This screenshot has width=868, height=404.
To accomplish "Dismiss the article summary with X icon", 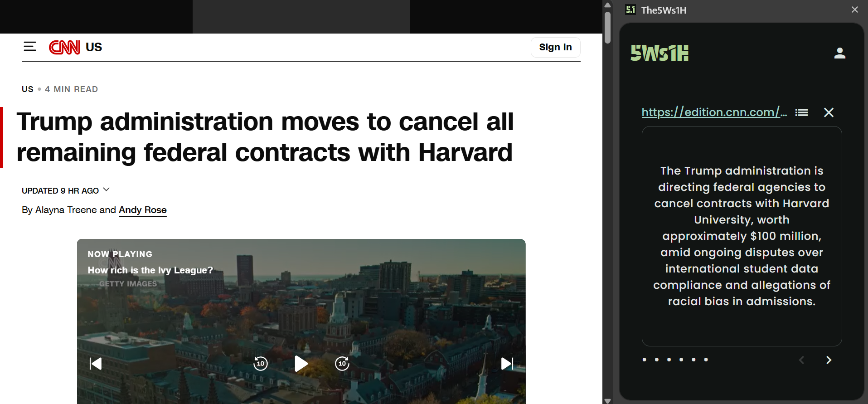I will [x=829, y=112].
